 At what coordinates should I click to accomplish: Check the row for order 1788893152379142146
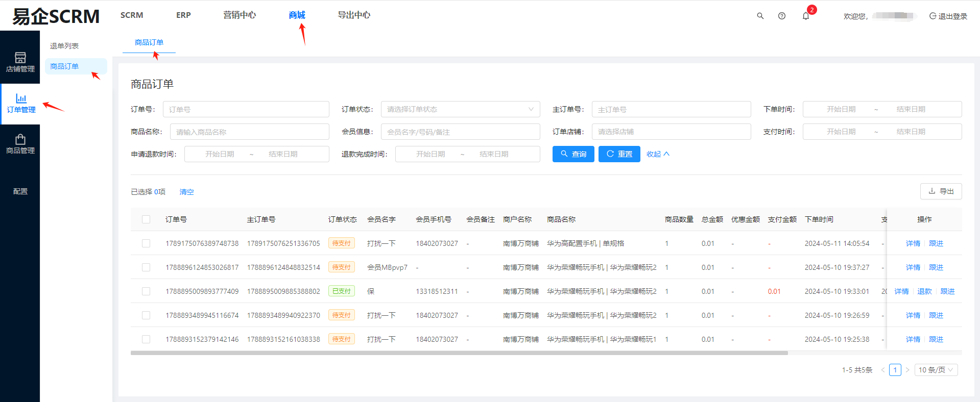[146, 339]
